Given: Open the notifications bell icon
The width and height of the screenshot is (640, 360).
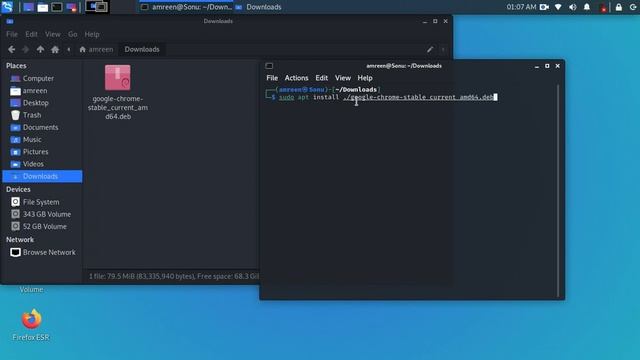Looking at the screenshot, I should [x=587, y=7].
